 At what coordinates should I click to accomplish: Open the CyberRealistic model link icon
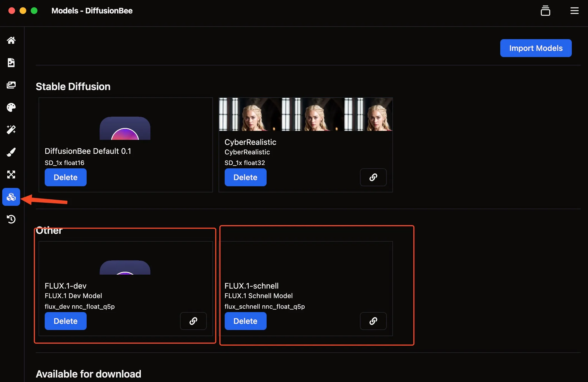click(x=373, y=177)
